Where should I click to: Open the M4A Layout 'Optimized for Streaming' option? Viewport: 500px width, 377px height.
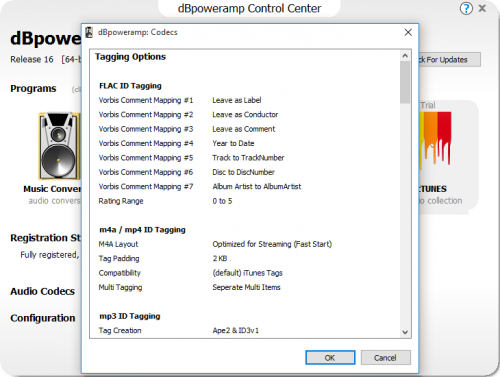click(272, 244)
